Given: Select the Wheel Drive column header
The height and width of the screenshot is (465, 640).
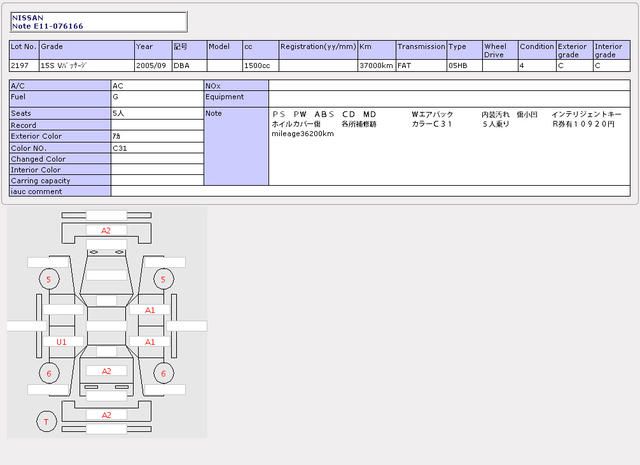Looking at the screenshot, I should [500, 50].
